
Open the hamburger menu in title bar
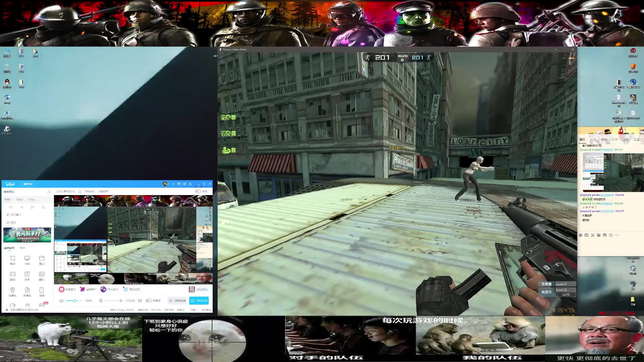[x=173, y=184]
